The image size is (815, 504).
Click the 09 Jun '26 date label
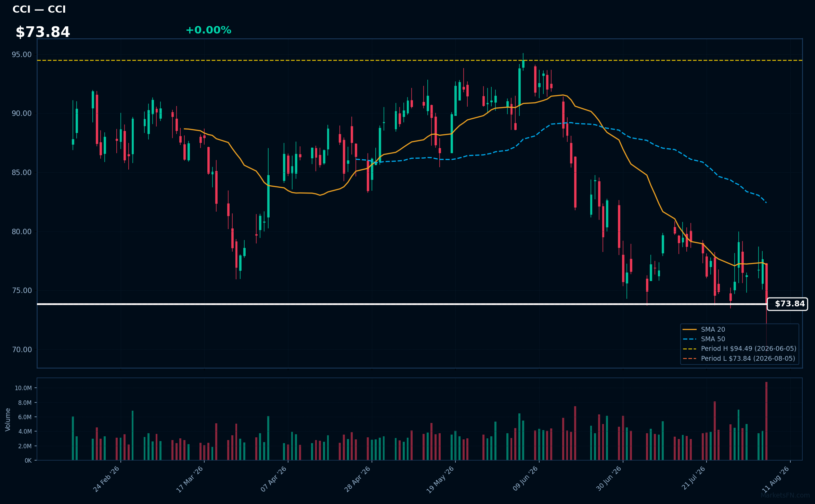point(525,479)
